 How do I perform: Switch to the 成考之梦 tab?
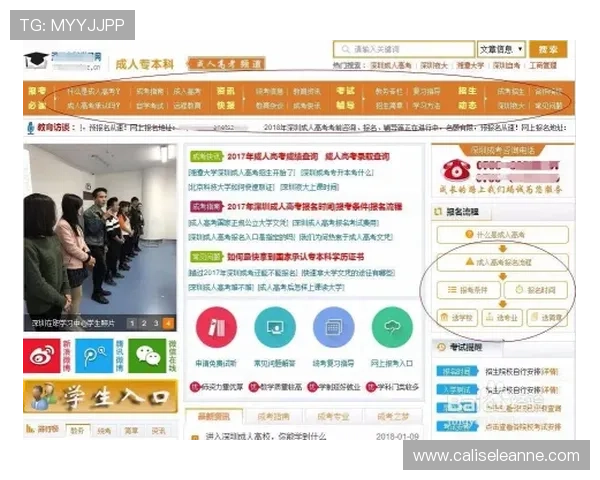click(393, 417)
